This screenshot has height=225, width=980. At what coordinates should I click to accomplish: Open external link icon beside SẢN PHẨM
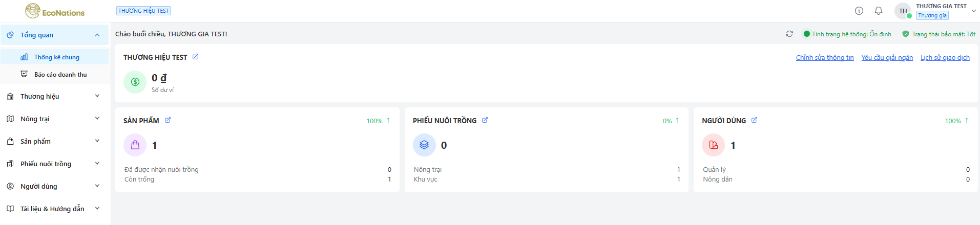[x=168, y=120]
